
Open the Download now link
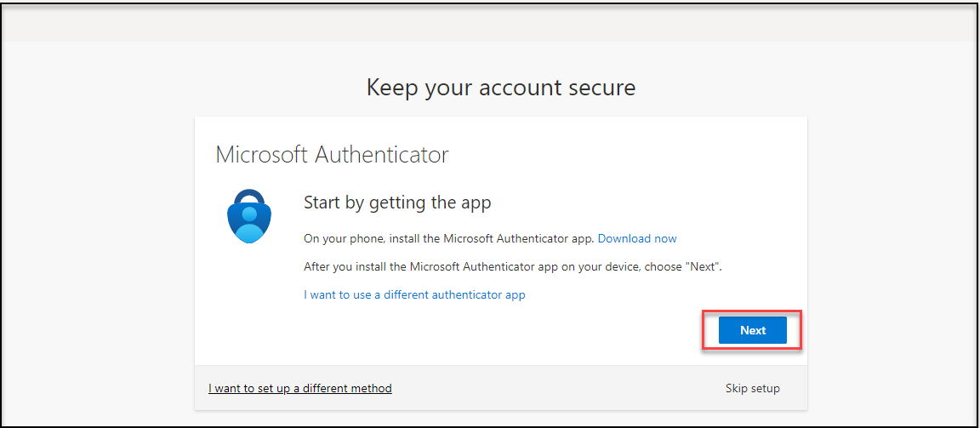[637, 238]
